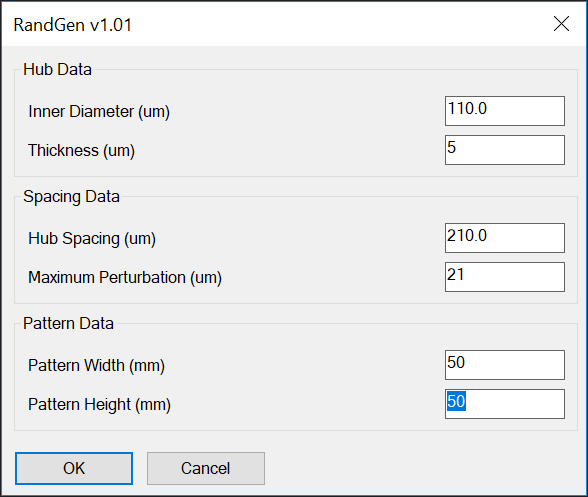Focus the Inner Diameter input field
The width and height of the screenshot is (588, 497).
[x=505, y=111]
